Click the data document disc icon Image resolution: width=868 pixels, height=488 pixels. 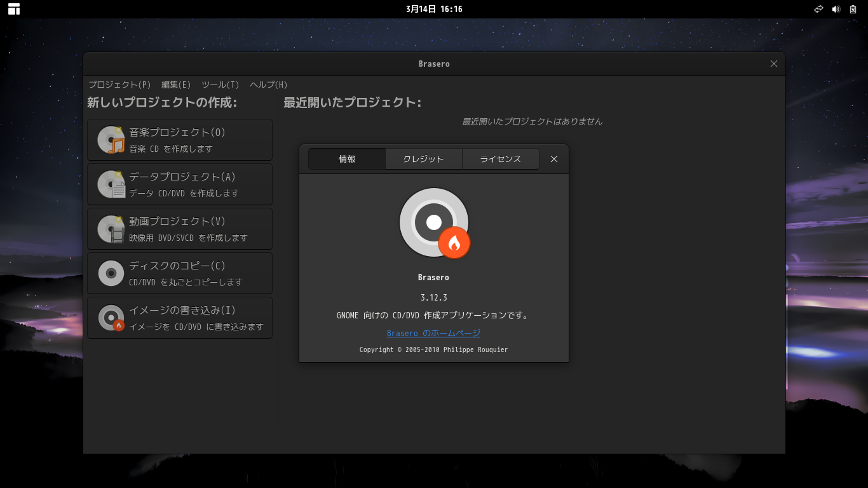tap(111, 184)
